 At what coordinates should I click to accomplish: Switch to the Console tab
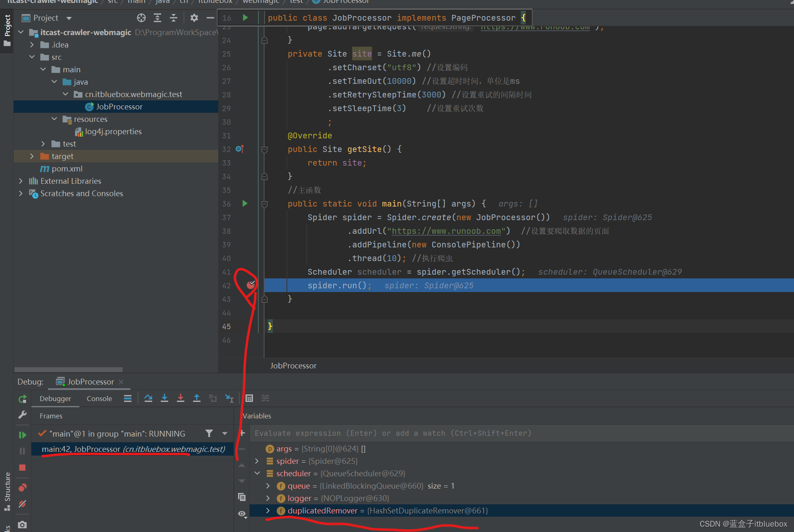[x=99, y=399]
